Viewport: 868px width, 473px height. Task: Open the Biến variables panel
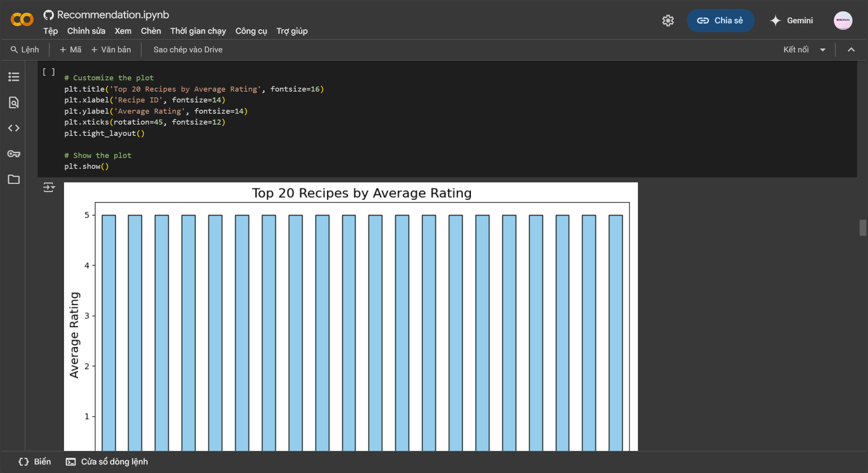click(x=35, y=462)
